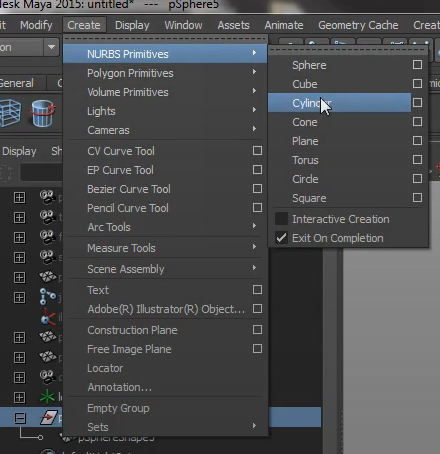
Task: Expand Measure Tools submenu
Action: [165, 248]
